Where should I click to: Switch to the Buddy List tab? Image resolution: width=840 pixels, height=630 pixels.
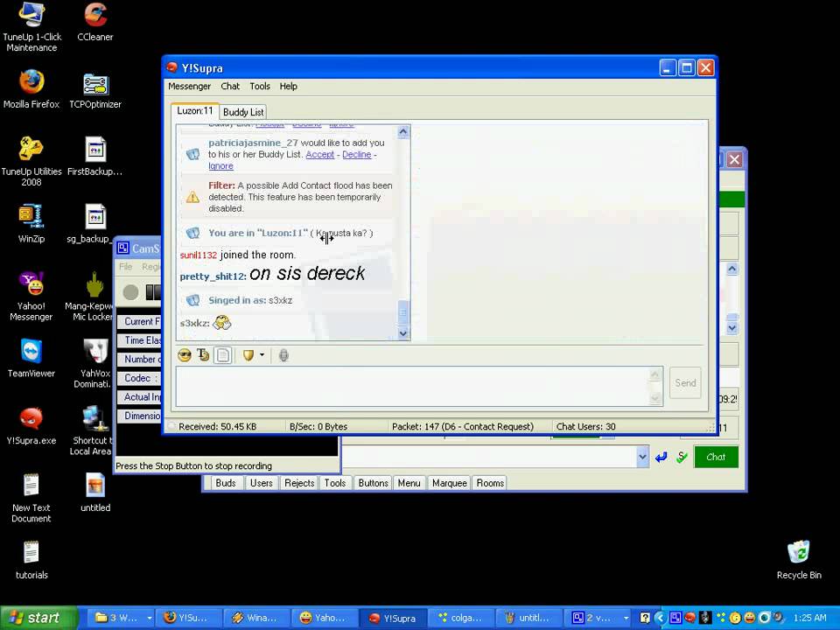[x=243, y=112]
